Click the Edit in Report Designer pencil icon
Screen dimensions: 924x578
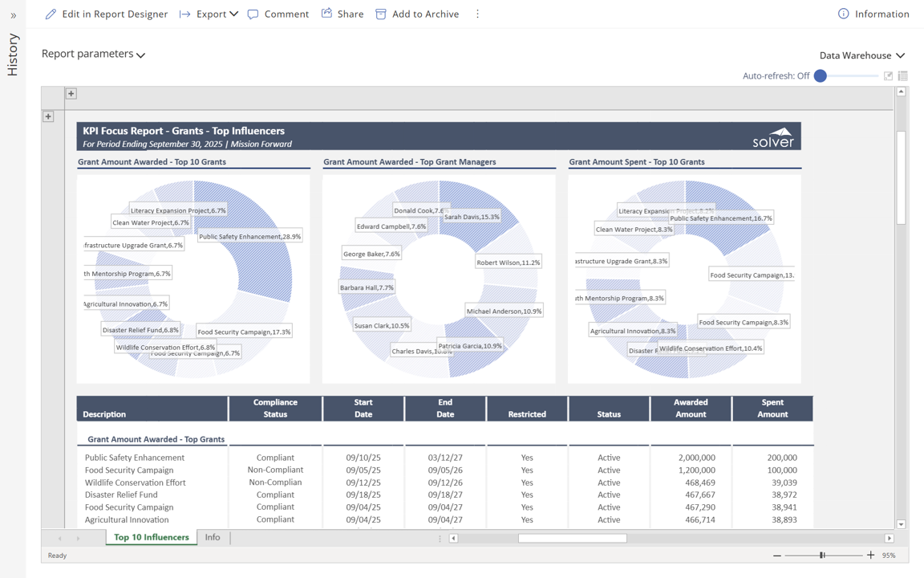tap(51, 14)
